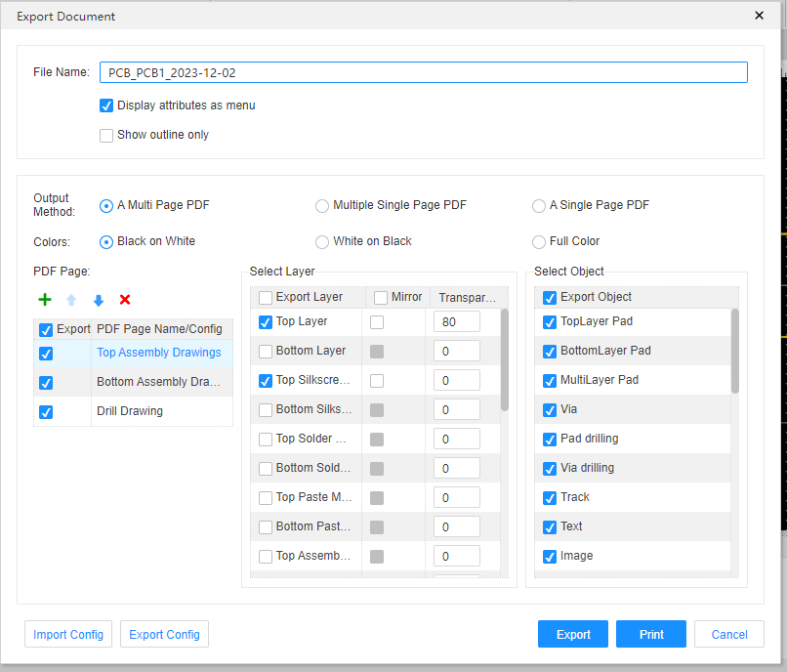787x672 pixels.
Task: Toggle Mirror checkbox for Top Layer
Action: click(377, 322)
